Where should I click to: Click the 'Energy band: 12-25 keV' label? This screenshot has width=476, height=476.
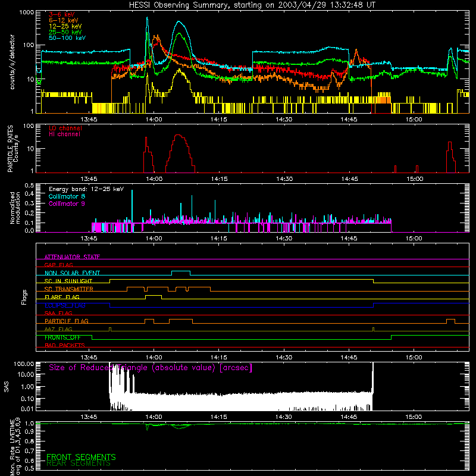point(86,189)
